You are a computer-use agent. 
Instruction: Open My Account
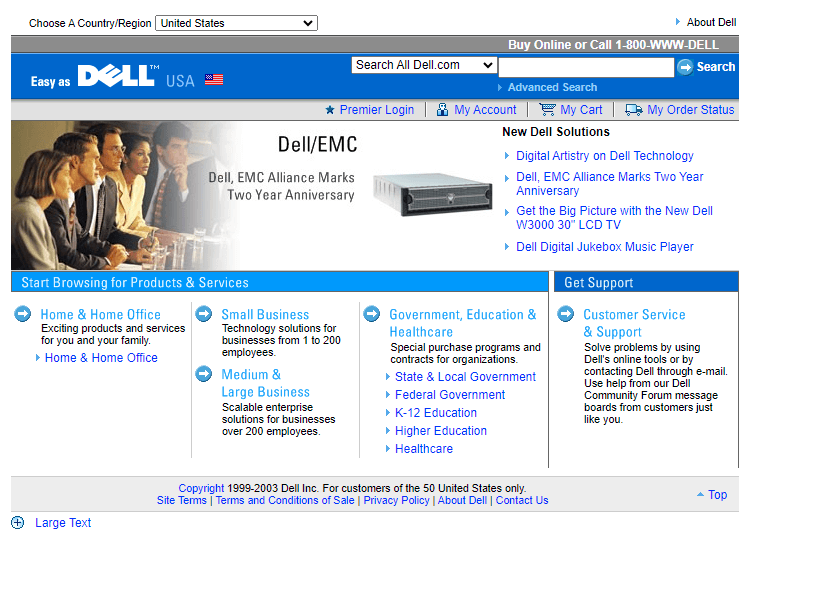click(x=485, y=110)
